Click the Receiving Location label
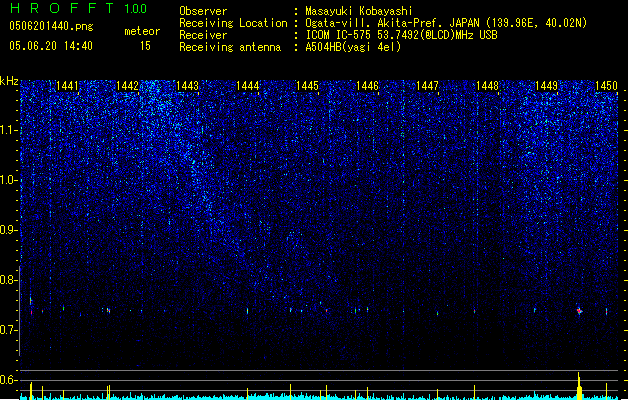This screenshot has height=400, width=629. click(x=233, y=23)
